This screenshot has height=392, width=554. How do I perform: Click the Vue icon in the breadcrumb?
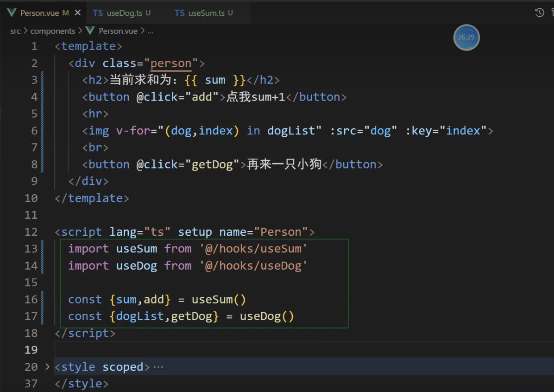(90, 31)
